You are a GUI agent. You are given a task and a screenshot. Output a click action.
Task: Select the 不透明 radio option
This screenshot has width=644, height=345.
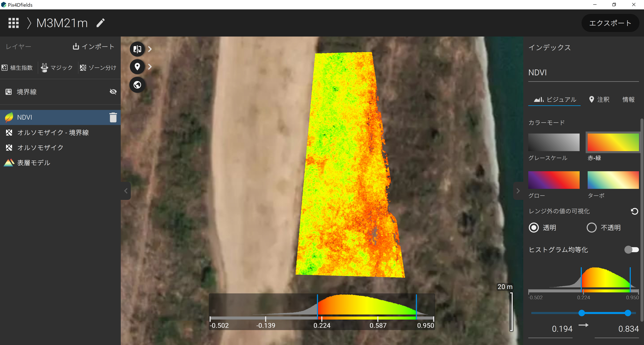[592, 228]
